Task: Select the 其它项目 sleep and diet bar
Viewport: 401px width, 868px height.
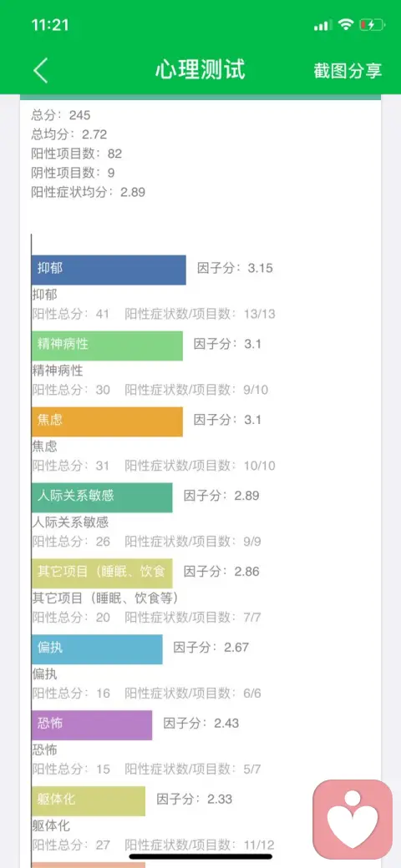Action: [x=102, y=573]
